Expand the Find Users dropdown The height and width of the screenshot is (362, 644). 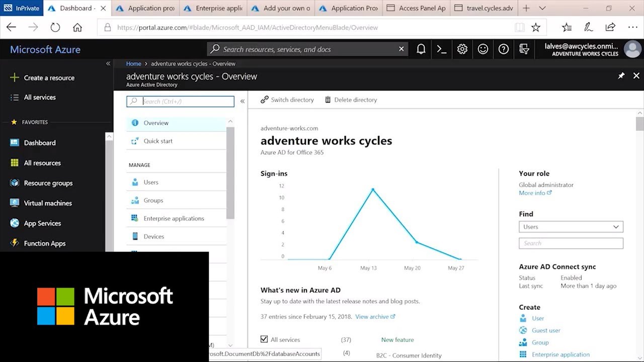pyautogui.click(x=571, y=227)
